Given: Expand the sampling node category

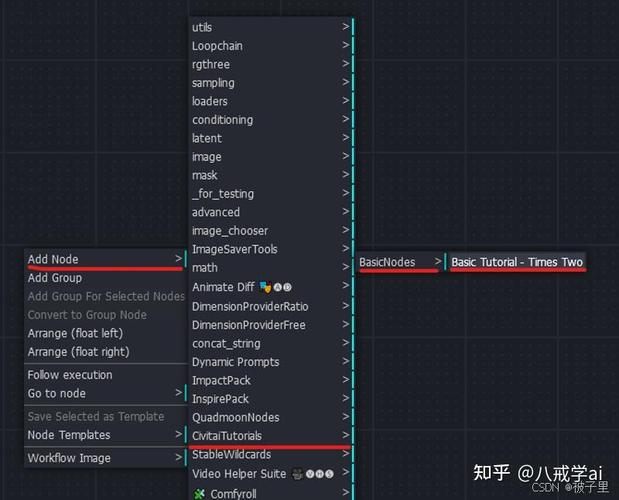Looking at the screenshot, I should pos(271,83).
